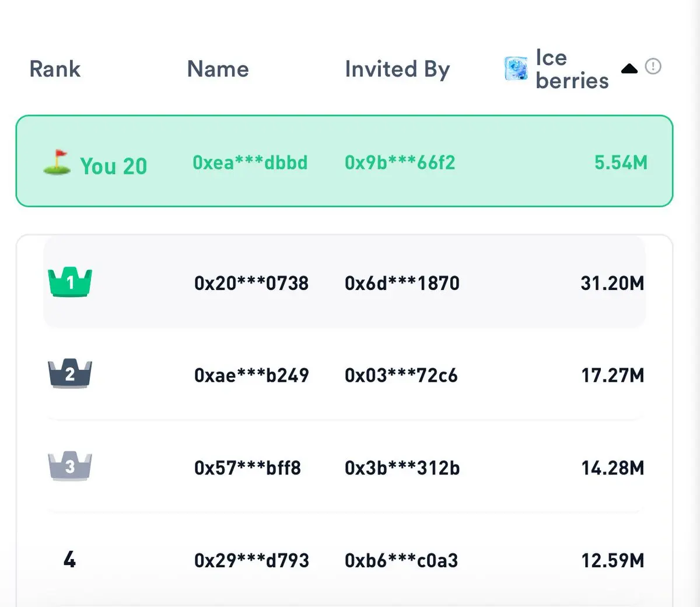Click the Invited By column header
The height and width of the screenshot is (607, 700).
pyautogui.click(x=398, y=69)
